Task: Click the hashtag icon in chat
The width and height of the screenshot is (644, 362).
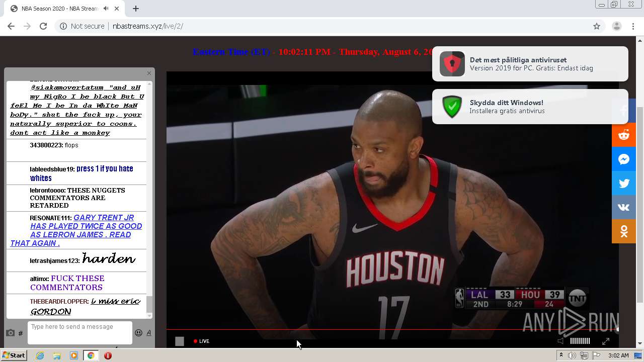Action: 21,333
